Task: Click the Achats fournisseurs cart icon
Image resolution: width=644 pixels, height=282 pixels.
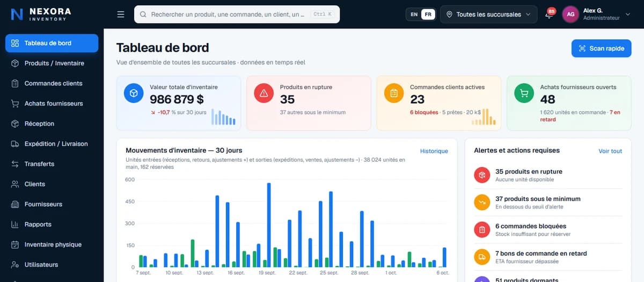Action: [x=15, y=104]
